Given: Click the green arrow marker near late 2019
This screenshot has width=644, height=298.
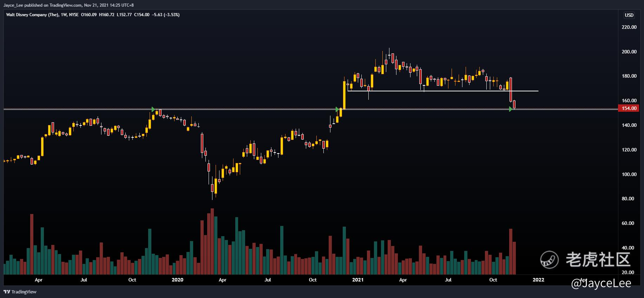Looking at the screenshot, I should [x=153, y=109].
